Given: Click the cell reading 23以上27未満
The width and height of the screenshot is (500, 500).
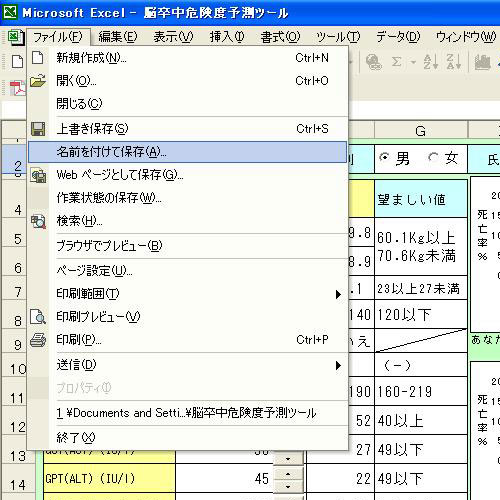Looking at the screenshot, I should 421,288.
